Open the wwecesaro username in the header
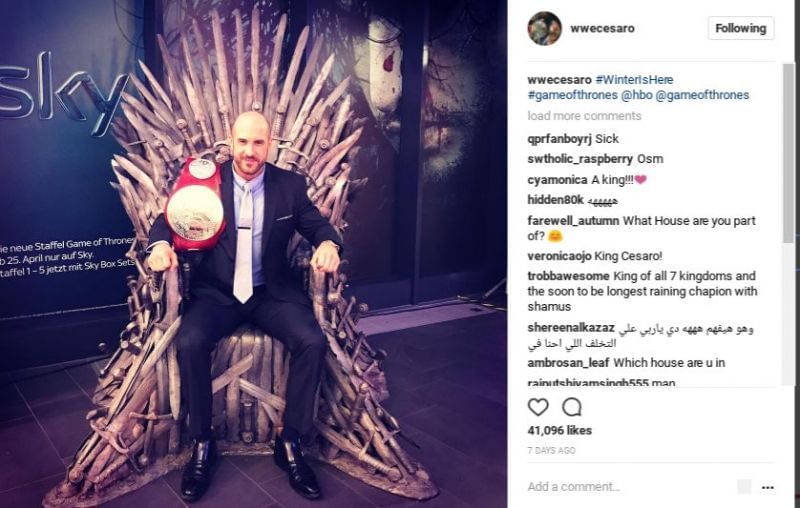 pyautogui.click(x=602, y=29)
